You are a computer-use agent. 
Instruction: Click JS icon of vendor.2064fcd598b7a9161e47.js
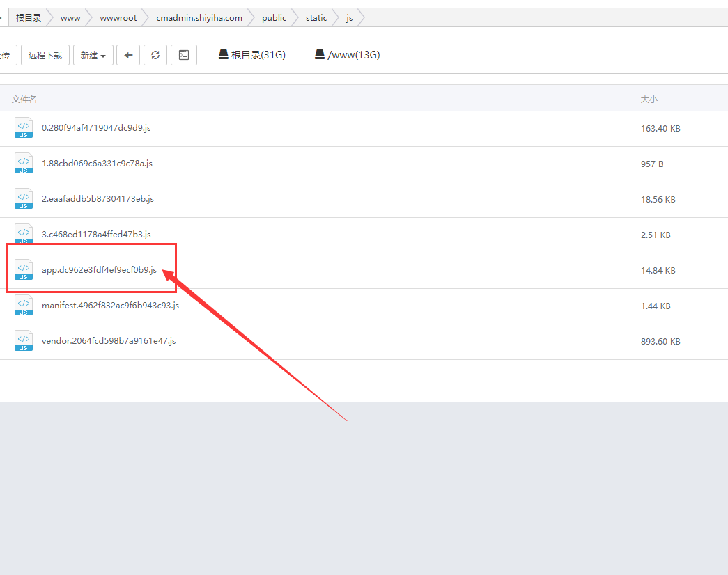pos(24,340)
